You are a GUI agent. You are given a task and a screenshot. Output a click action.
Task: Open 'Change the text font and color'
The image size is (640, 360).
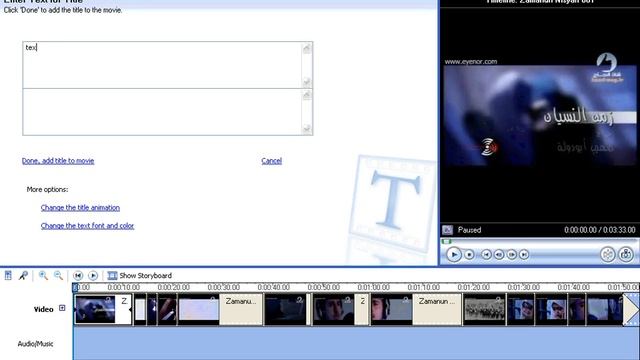[x=87, y=226]
